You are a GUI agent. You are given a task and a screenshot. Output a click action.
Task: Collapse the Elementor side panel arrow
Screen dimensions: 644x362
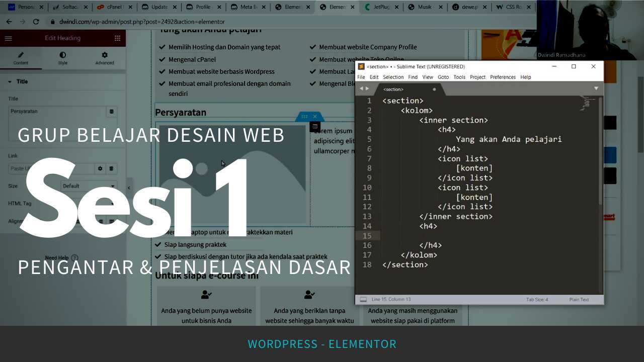pyautogui.click(x=129, y=188)
